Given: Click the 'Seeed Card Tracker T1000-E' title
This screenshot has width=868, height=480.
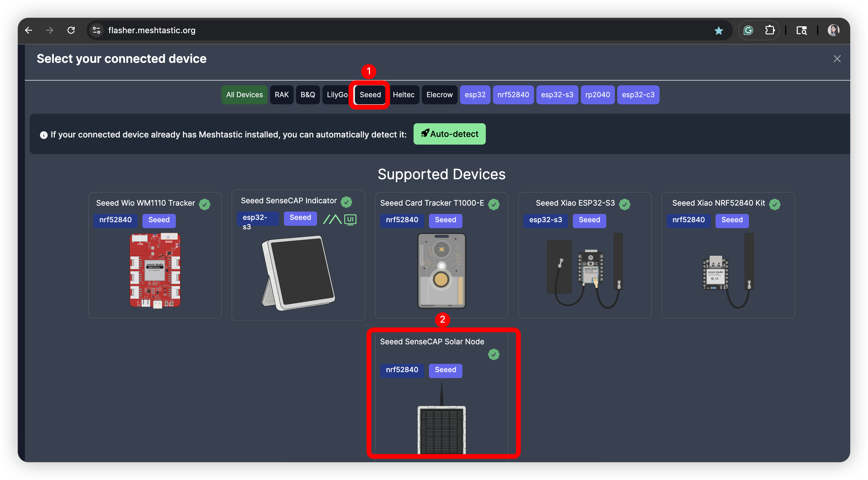Looking at the screenshot, I should (x=432, y=203).
